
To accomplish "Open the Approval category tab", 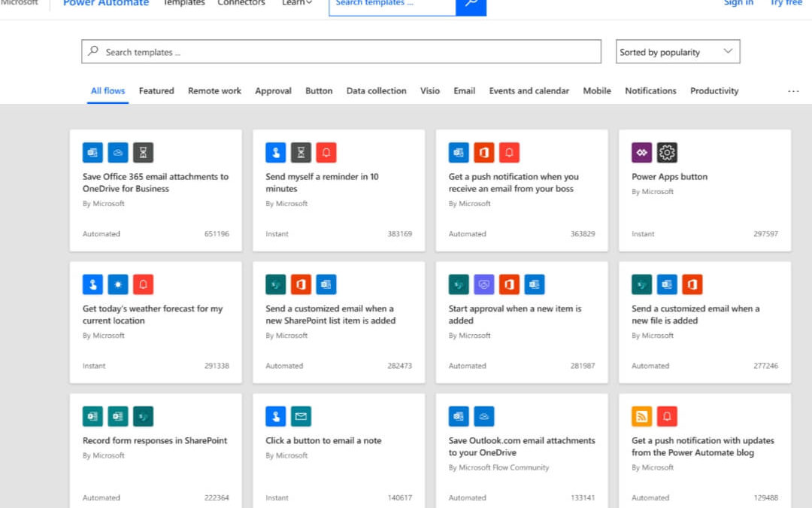I will 273,91.
